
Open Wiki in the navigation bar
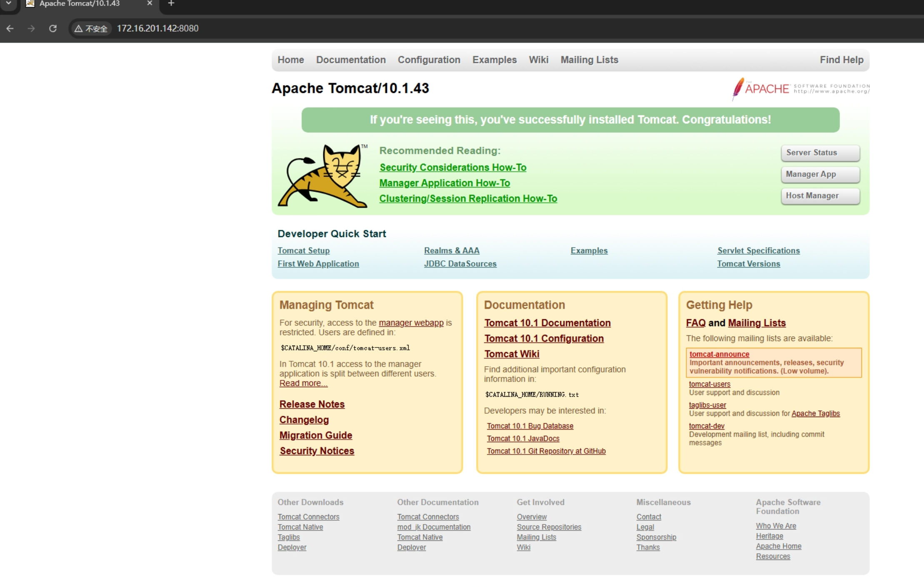click(x=539, y=60)
